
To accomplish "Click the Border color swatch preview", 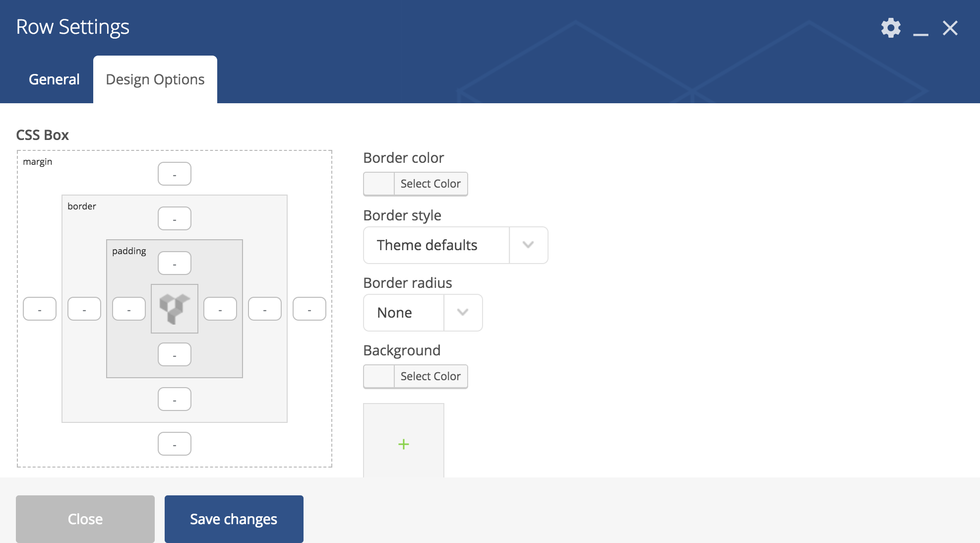I will (x=379, y=184).
